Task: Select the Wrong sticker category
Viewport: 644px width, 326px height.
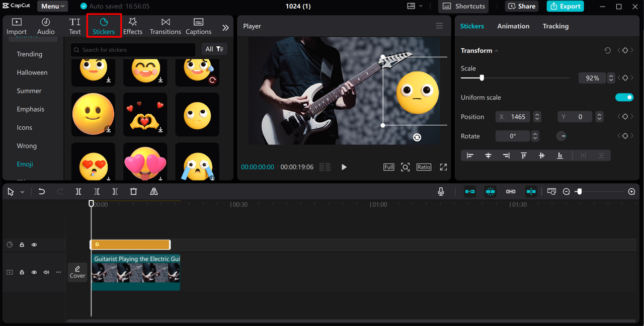Action: click(27, 146)
